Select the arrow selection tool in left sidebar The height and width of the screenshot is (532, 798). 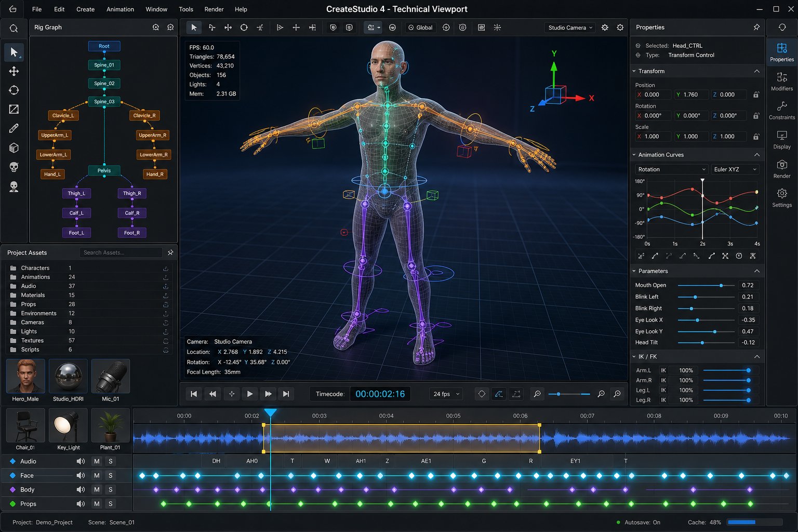pos(14,51)
